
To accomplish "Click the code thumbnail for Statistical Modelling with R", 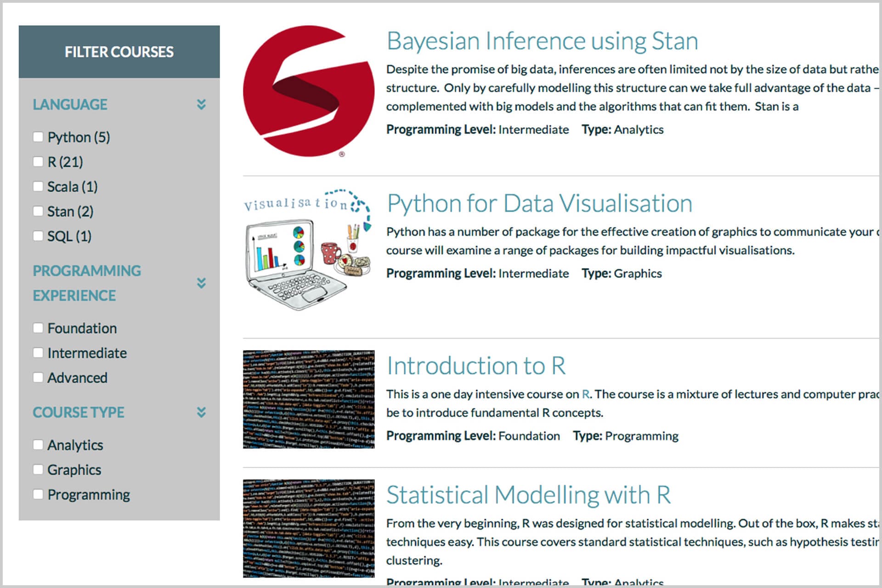I will [308, 528].
